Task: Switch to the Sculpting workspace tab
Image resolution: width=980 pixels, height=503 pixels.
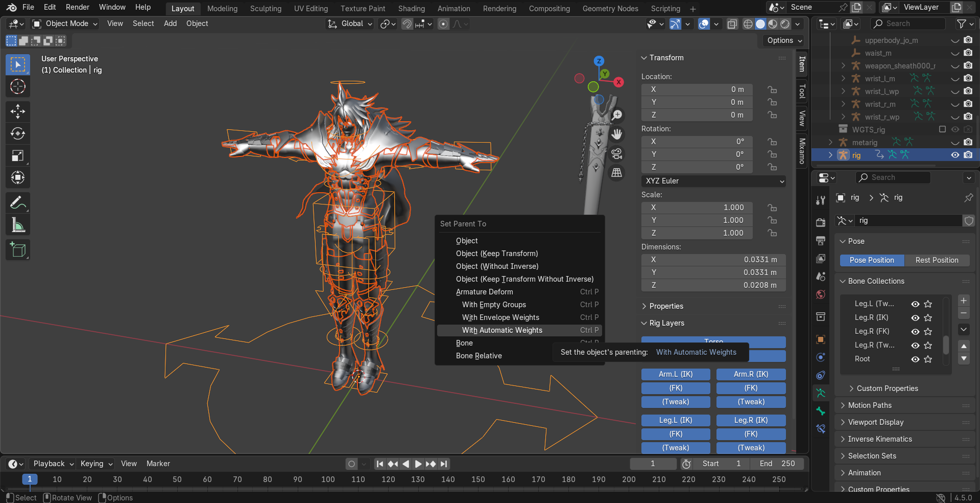Action: coord(266,9)
